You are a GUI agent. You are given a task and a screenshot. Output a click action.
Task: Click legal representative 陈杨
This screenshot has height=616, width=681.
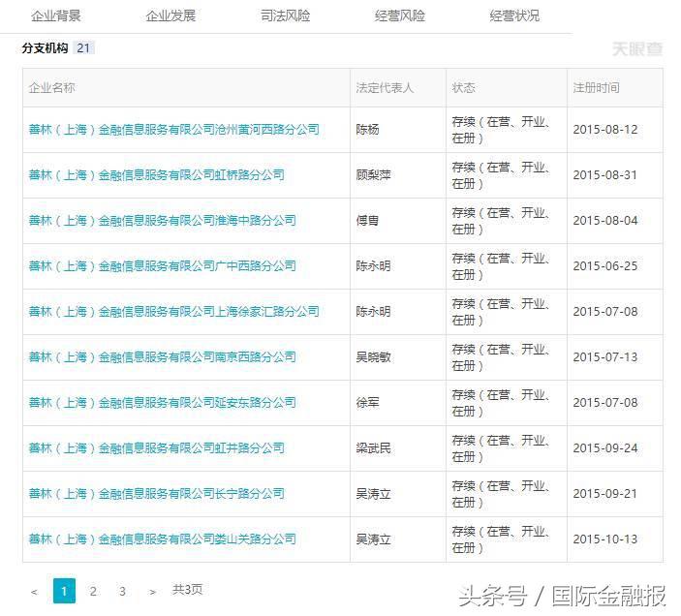[367, 130]
